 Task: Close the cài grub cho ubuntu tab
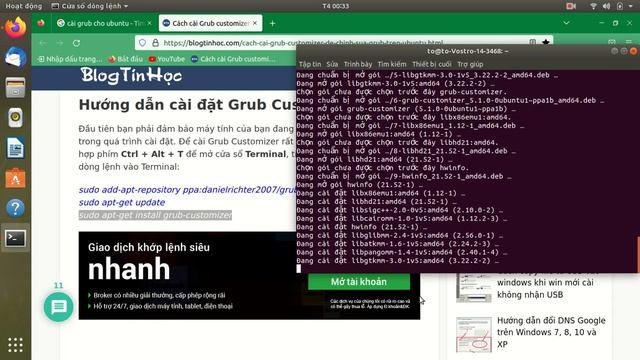click(x=149, y=23)
